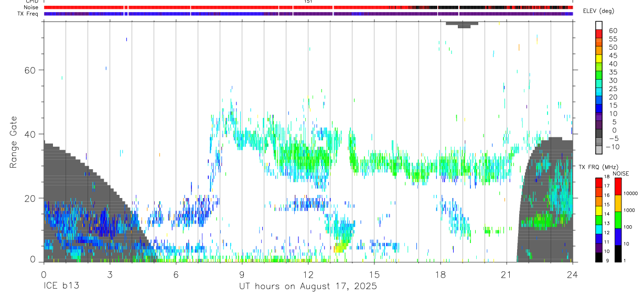
Task: Select the light gray bottom segment of ELEV colorbar
Action: [x=599, y=149]
